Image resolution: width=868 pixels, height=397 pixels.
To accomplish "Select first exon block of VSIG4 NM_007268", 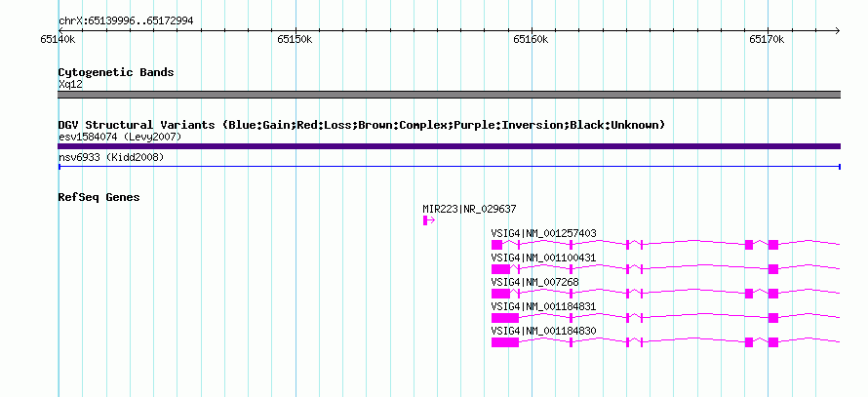I will tap(500, 294).
